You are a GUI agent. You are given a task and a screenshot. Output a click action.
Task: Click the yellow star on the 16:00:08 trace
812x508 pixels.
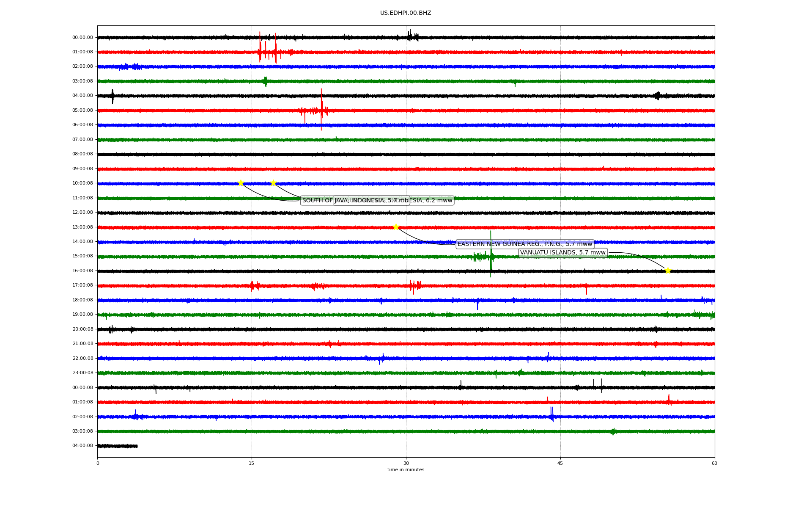click(668, 271)
